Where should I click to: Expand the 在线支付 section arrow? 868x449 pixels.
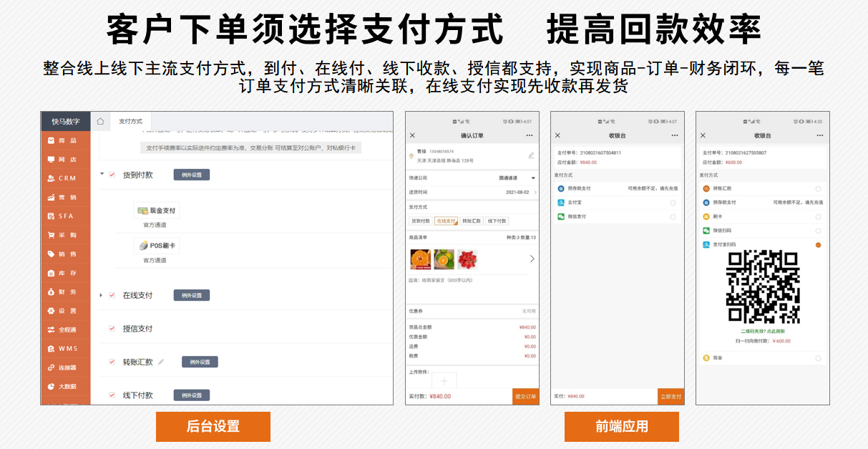click(x=102, y=295)
